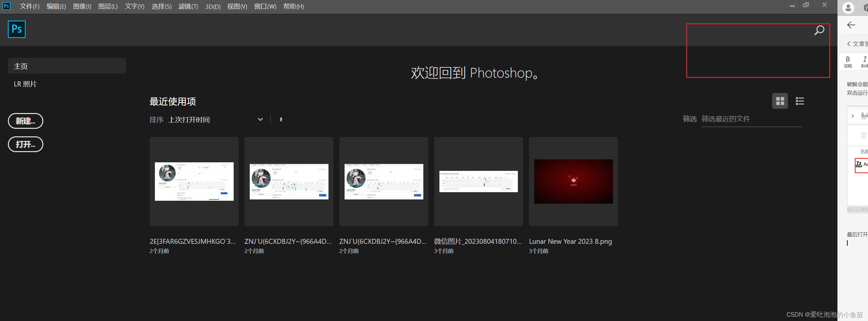Close the Photoshop window
Screen dimensions: 868x321
pyautogui.click(x=824, y=5)
